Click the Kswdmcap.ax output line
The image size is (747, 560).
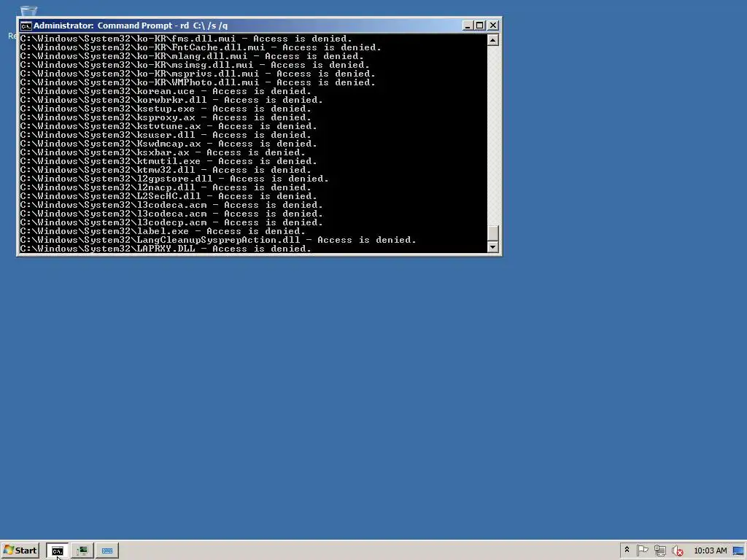tap(169, 144)
